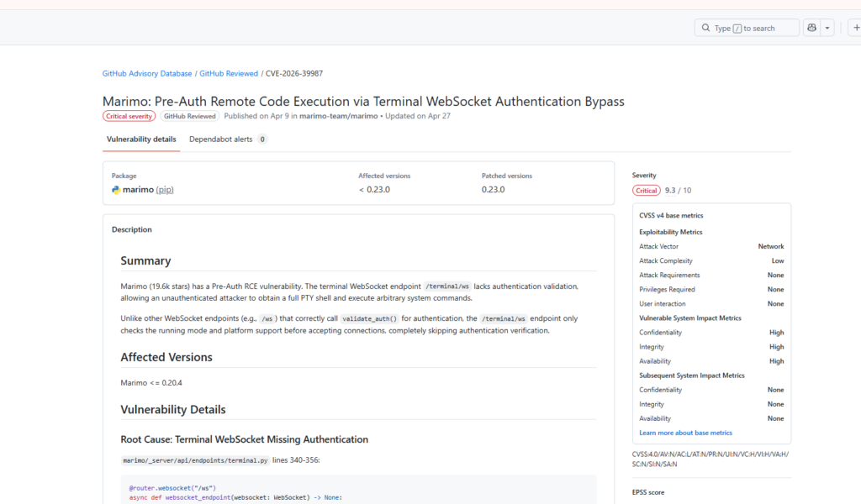The image size is (861, 504).
Task: Click the EPSS score heading
Action: [648, 492]
